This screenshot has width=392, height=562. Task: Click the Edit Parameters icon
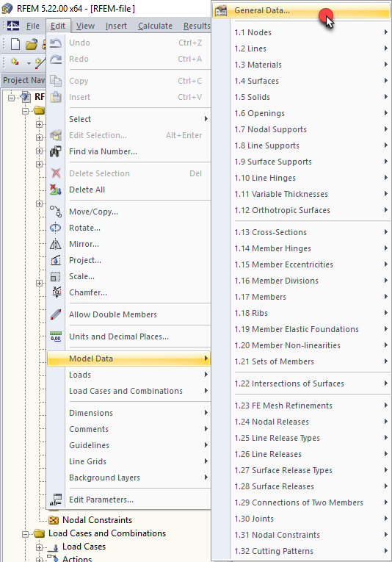[56, 500]
